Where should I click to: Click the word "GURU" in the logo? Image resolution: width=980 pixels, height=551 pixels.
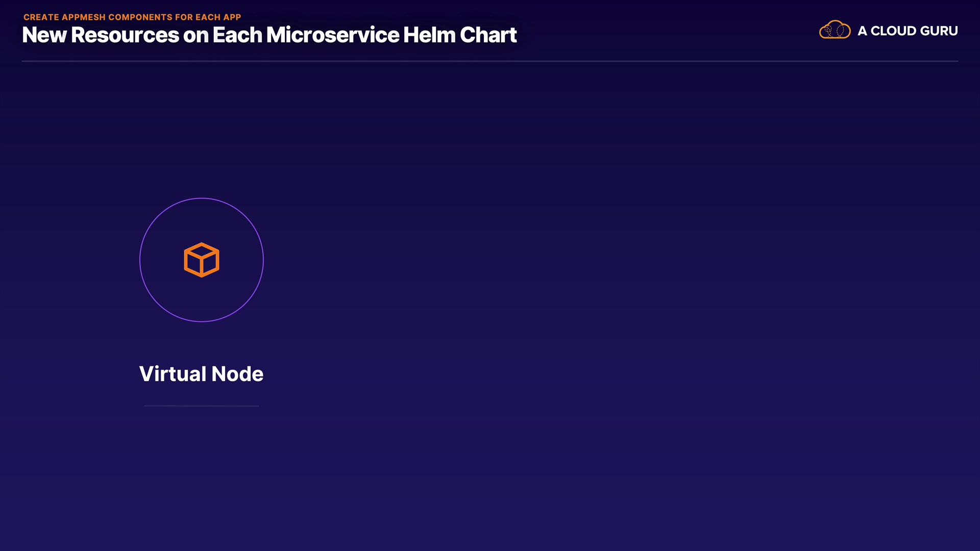pos(939,31)
